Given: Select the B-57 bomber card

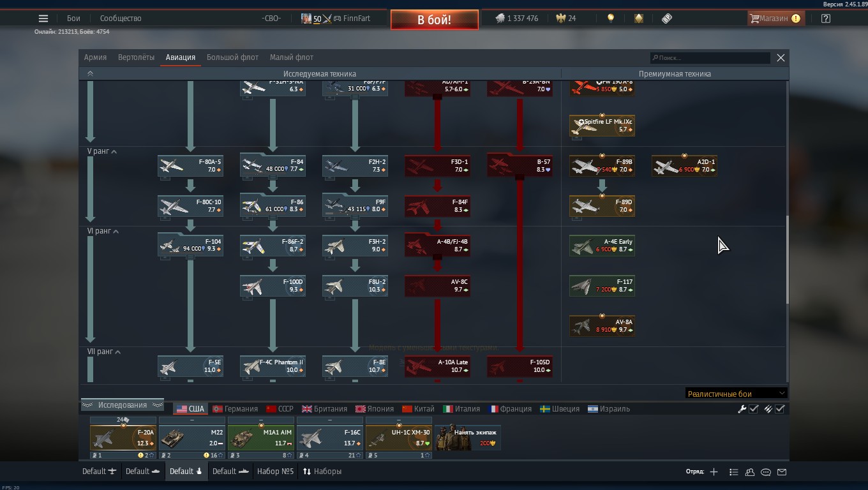Looking at the screenshot, I should pos(520,165).
